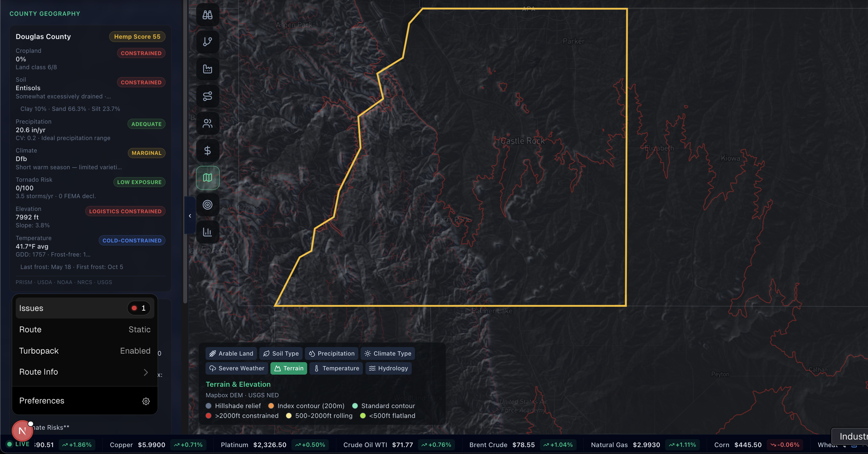Screen dimensions: 868x454
Task: Expand the Route Info submenu
Action: 85,372
